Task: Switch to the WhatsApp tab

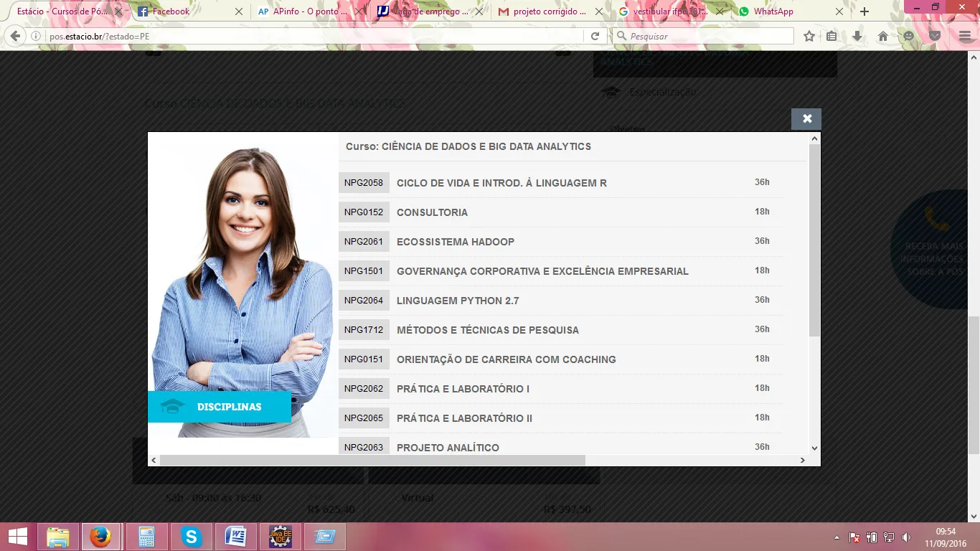Action: [x=792, y=11]
